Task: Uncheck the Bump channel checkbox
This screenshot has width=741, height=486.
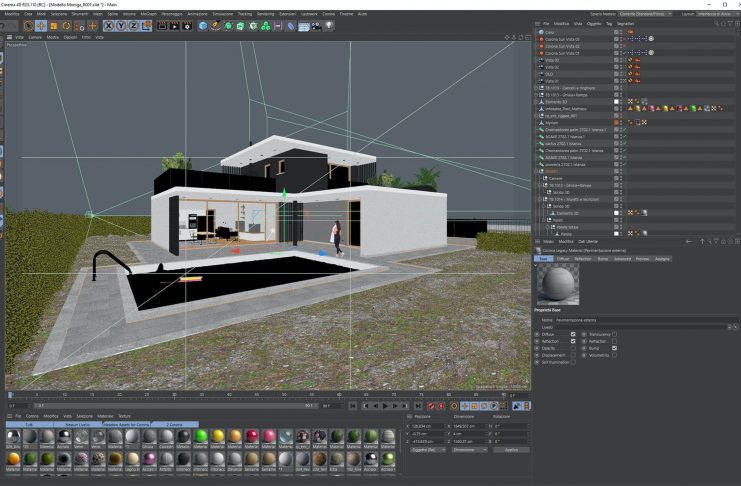Action: coord(613,348)
